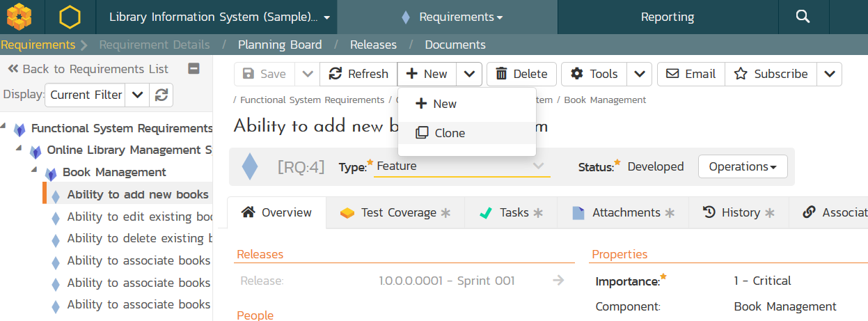868x321 pixels.
Task: Click the arrow icon next to Release field
Action: (x=558, y=281)
